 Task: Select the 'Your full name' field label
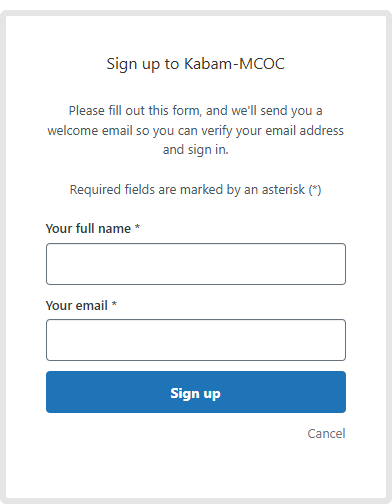tap(88, 229)
